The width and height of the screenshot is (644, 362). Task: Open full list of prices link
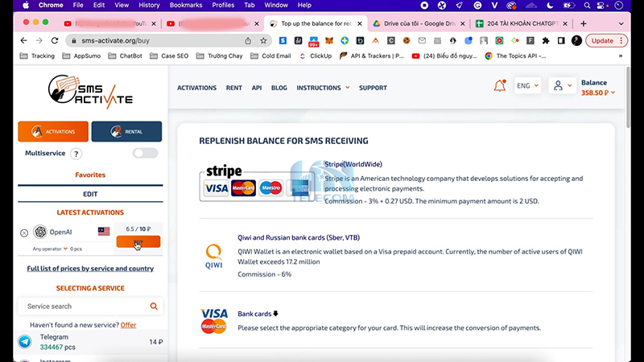coord(90,269)
